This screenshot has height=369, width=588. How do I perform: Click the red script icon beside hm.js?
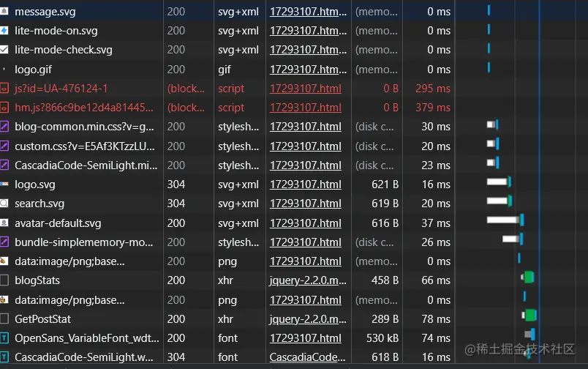pos(4,108)
